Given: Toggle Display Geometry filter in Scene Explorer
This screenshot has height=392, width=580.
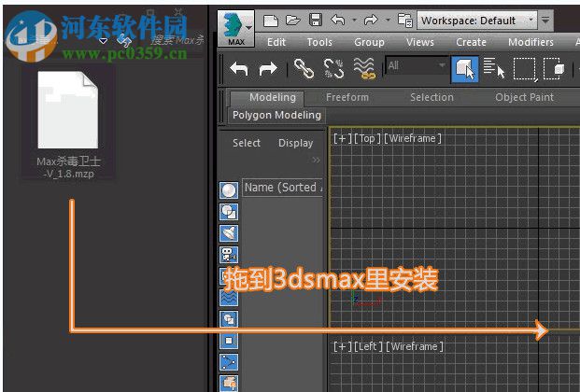Looking at the screenshot, I should point(229,190).
